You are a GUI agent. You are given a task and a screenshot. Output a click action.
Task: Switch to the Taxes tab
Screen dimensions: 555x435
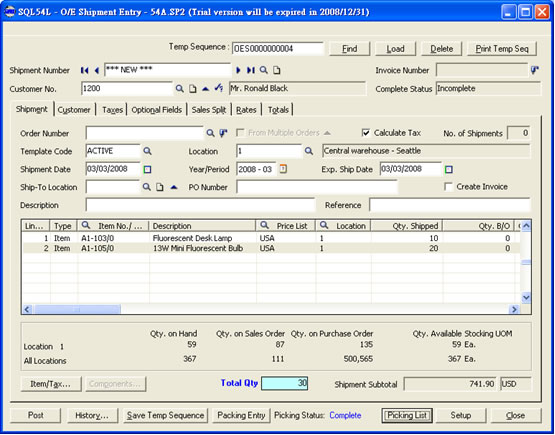click(x=112, y=110)
